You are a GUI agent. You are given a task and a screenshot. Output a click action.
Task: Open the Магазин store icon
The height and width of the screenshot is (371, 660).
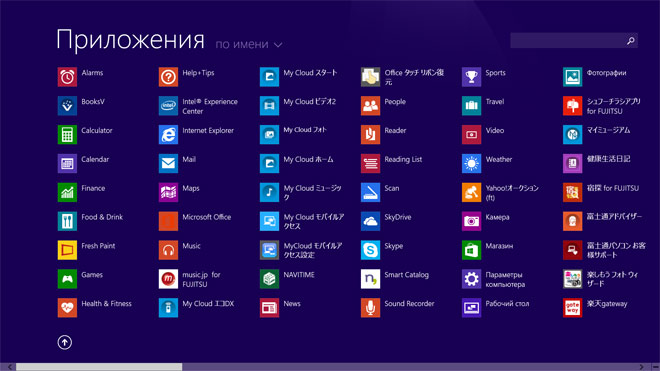(471, 250)
